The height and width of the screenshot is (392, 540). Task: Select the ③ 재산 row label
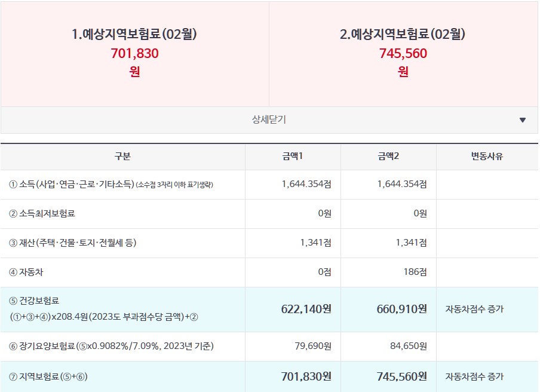point(73,243)
